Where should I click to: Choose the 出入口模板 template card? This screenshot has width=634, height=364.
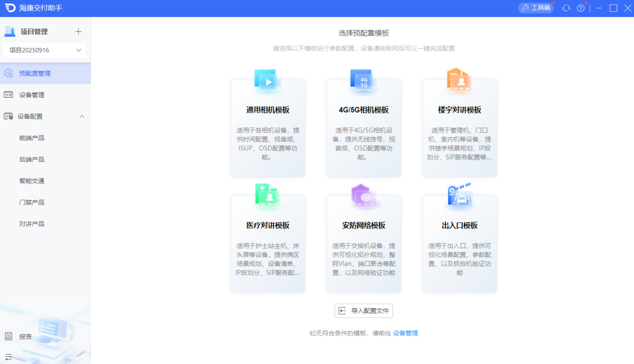tap(459, 243)
